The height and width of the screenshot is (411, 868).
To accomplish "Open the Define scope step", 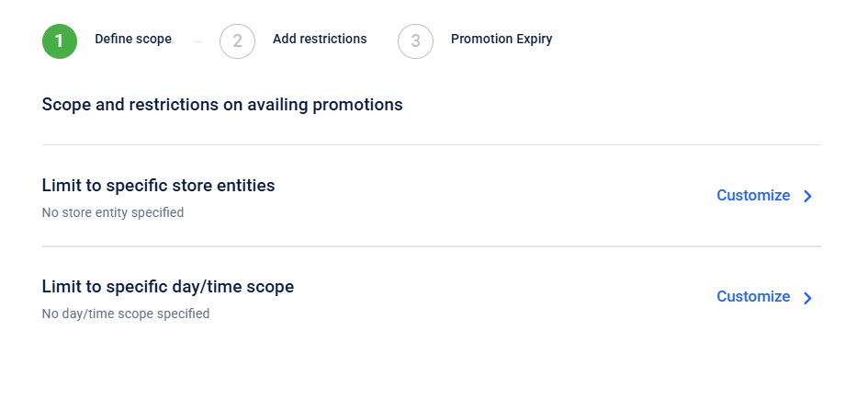I will coord(133,39).
